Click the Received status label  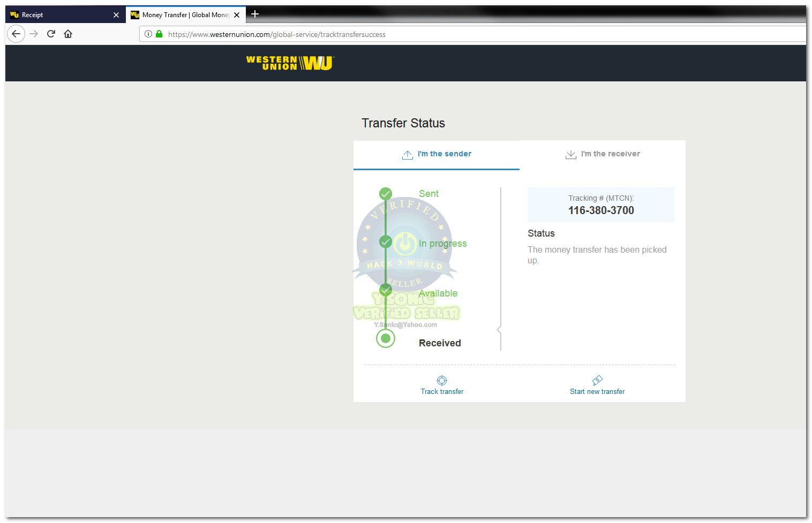440,343
